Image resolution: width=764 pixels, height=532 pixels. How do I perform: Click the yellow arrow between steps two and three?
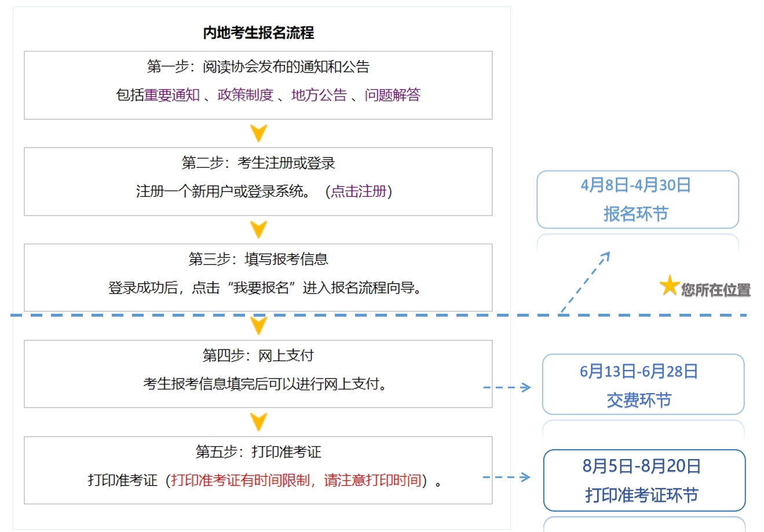click(258, 229)
